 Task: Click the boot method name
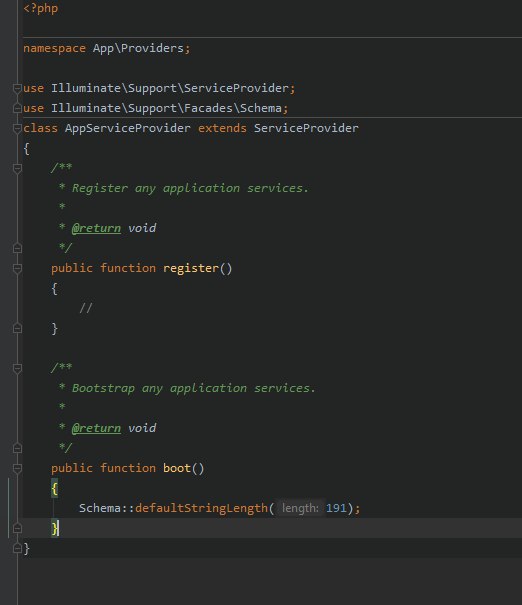pos(177,468)
